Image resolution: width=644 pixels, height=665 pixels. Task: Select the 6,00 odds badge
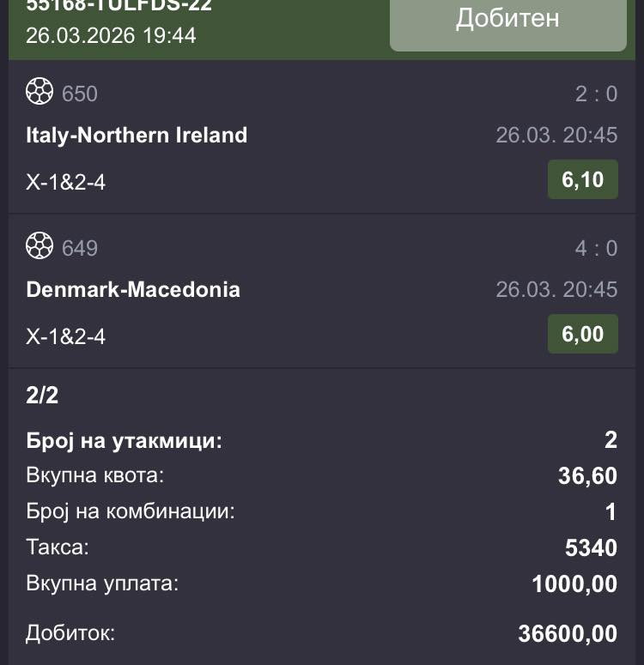tap(582, 335)
